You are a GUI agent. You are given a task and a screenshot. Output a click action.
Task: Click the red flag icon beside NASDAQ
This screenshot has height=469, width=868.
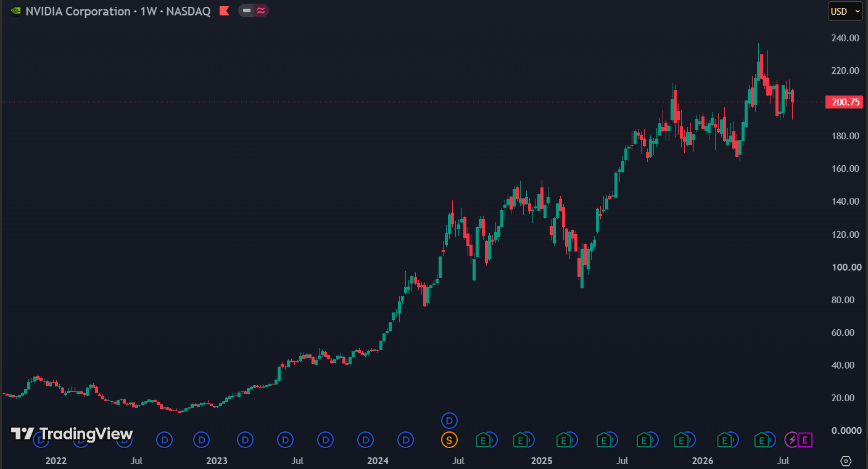[x=225, y=11]
